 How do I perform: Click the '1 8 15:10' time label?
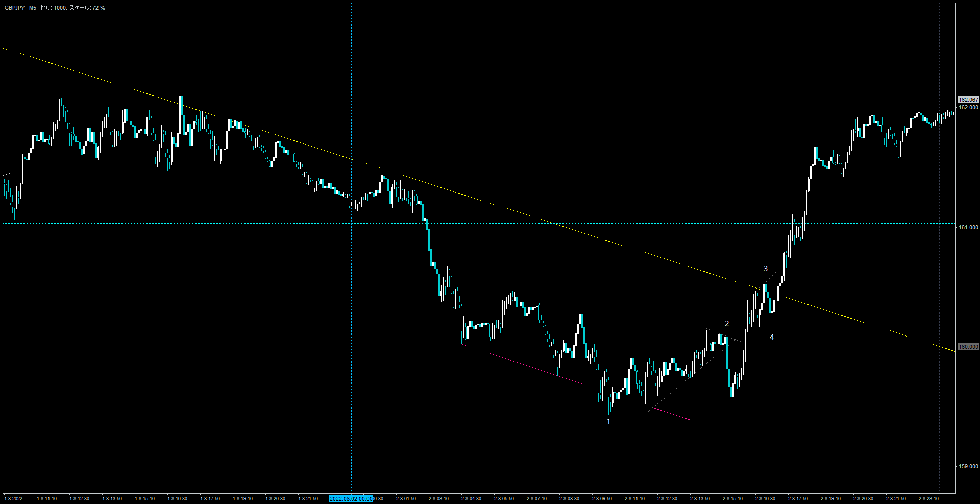pos(144,499)
